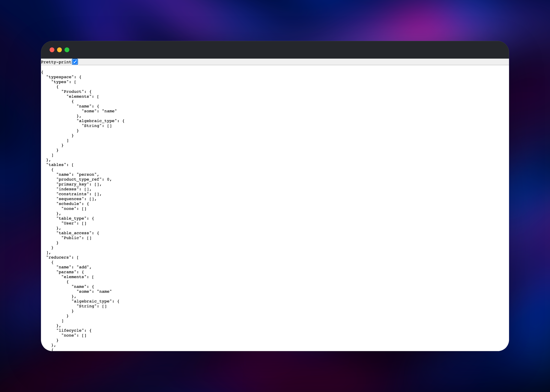Click the "schedule" key text

(69, 204)
